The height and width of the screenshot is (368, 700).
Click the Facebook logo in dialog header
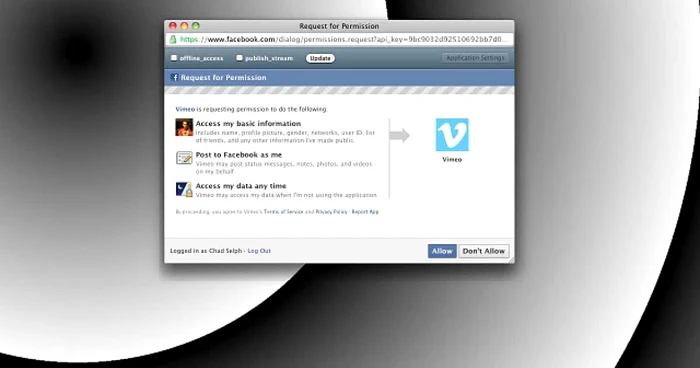175,78
